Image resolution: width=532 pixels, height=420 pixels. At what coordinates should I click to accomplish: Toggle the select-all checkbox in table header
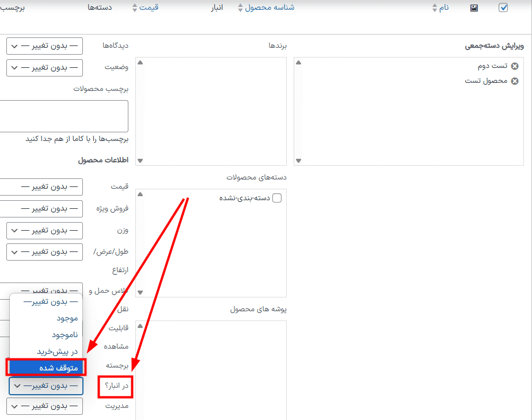coord(503,7)
